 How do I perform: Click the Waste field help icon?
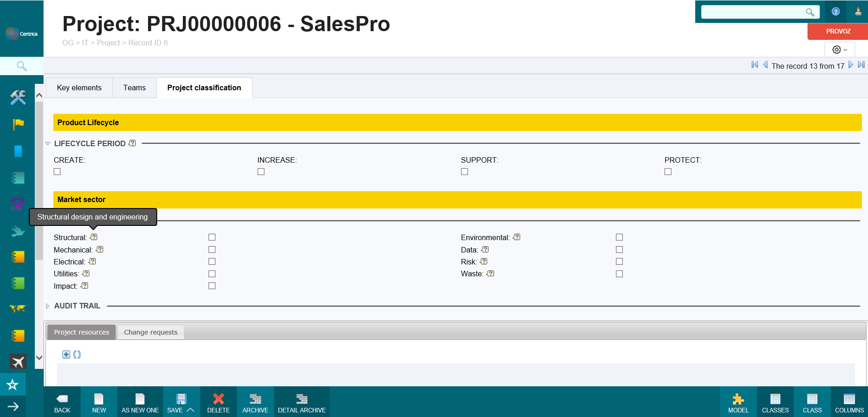[490, 274]
